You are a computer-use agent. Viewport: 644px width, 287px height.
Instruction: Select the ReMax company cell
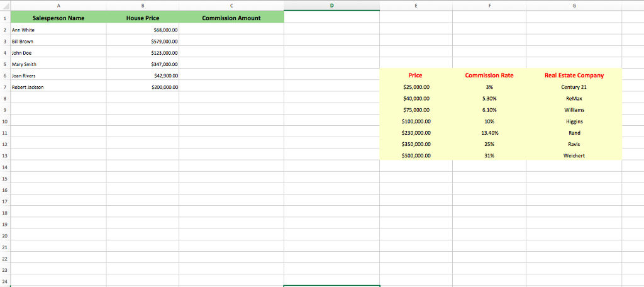[x=574, y=98]
